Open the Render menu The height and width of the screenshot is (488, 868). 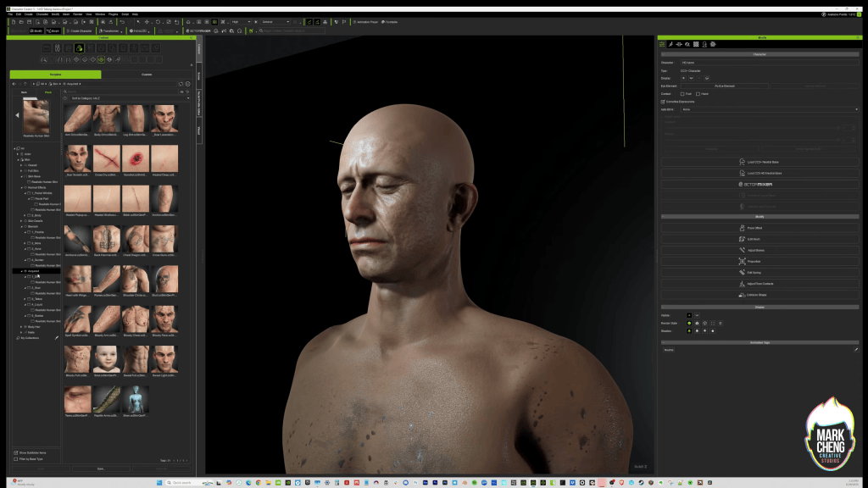tap(78, 14)
